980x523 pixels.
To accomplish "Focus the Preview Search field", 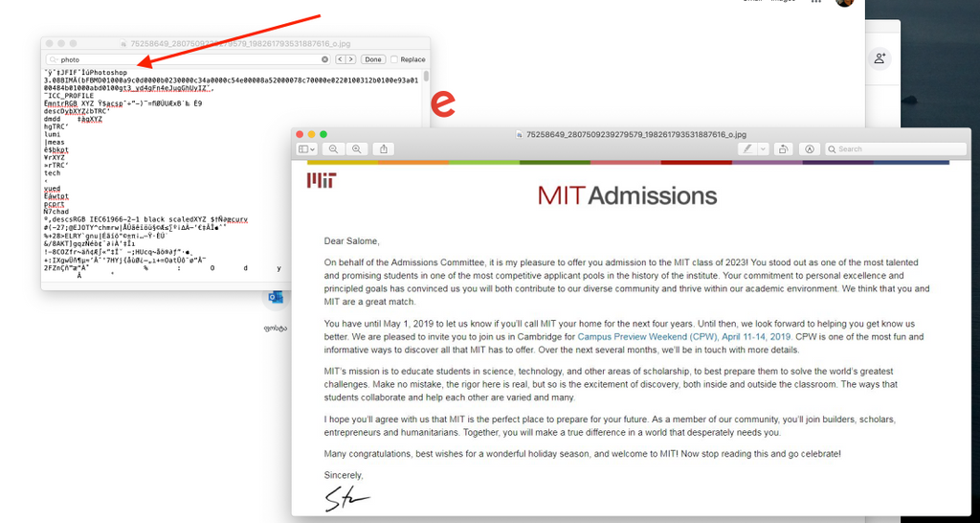I will pos(896,148).
